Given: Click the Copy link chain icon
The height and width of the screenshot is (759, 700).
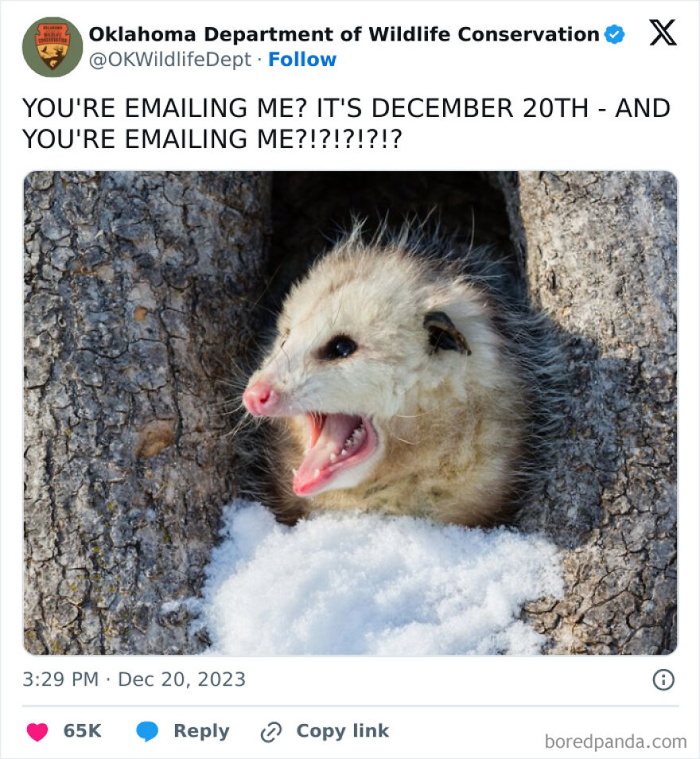Looking at the screenshot, I should pos(270,730).
